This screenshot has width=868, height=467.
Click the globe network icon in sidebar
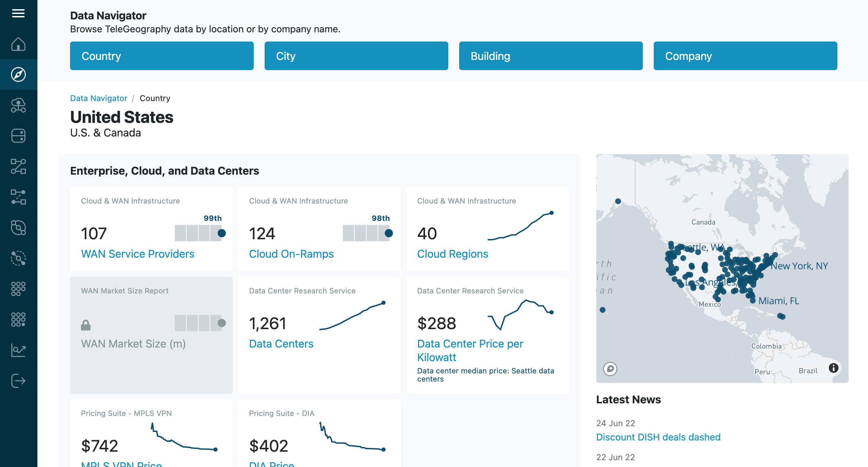tap(19, 227)
